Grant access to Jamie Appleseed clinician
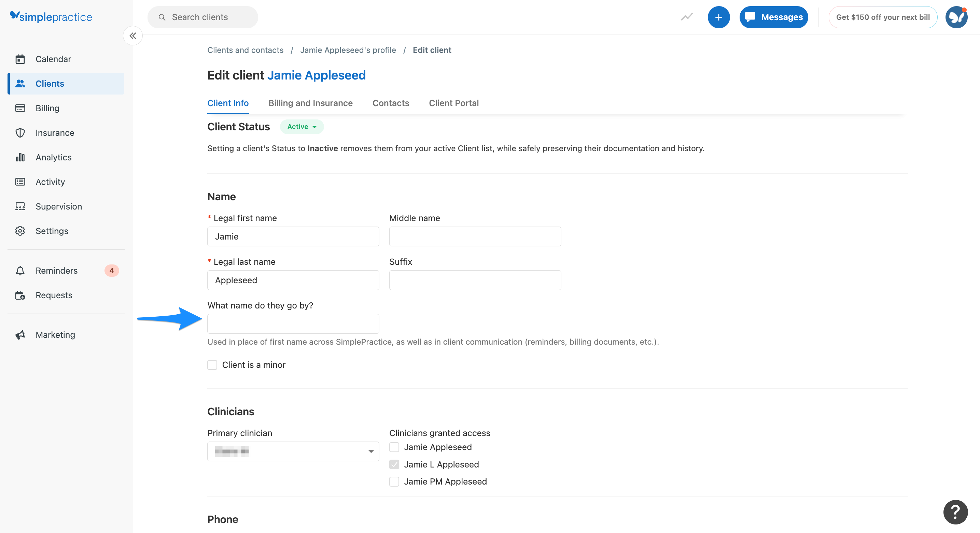The width and height of the screenshot is (980, 533). [394, 447]
